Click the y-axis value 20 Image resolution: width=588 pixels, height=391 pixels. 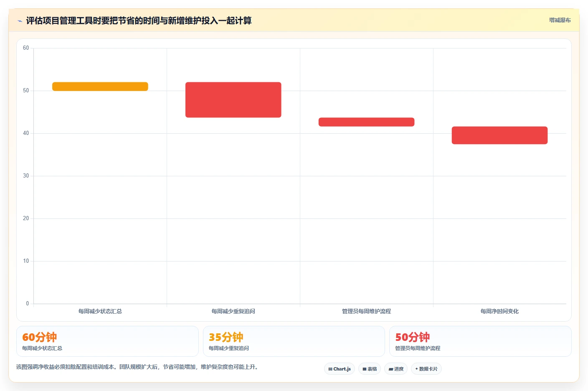tap(26, 218)
